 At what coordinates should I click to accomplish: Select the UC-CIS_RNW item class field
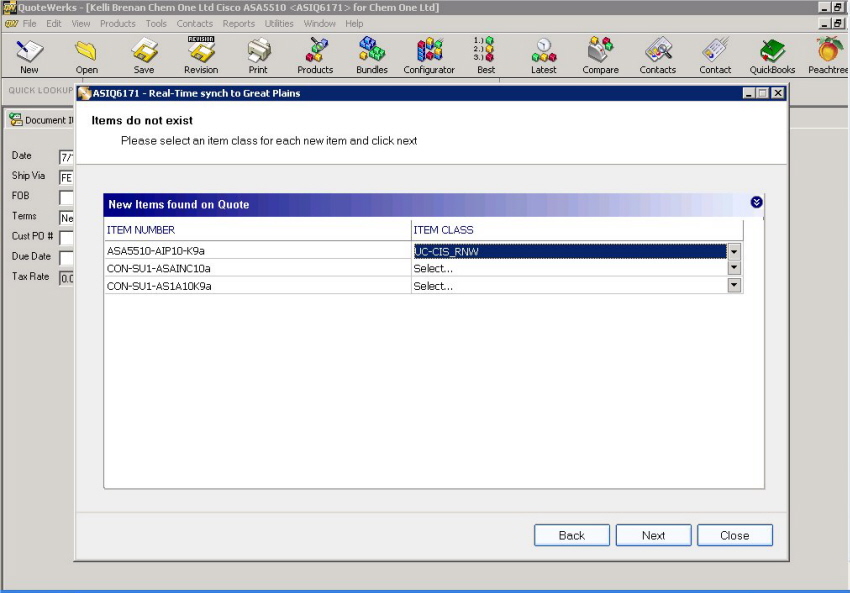pyautogui.click(x=569, y=252)
